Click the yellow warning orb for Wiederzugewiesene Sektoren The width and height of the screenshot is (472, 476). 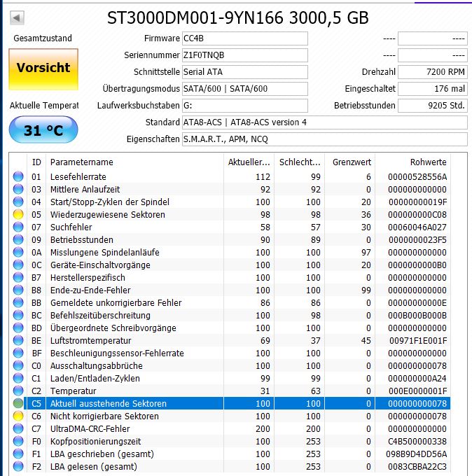18,214
